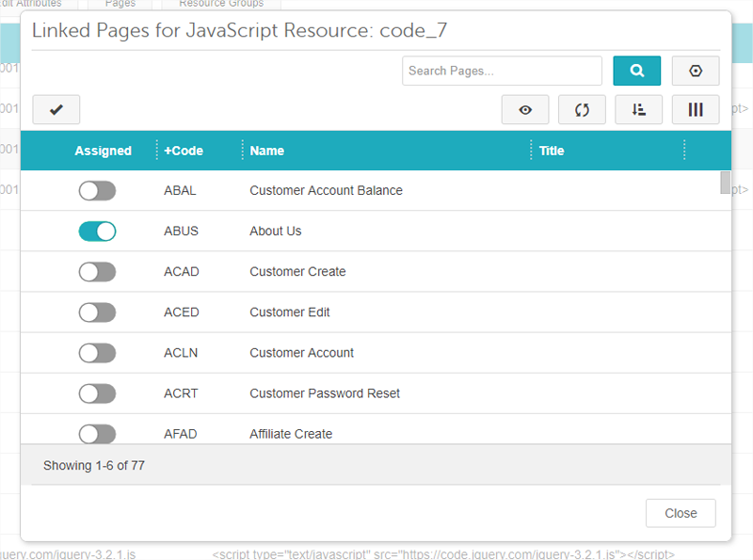Open the columns chooser button
The image size is (753, 560).
(x=695, y=109)
